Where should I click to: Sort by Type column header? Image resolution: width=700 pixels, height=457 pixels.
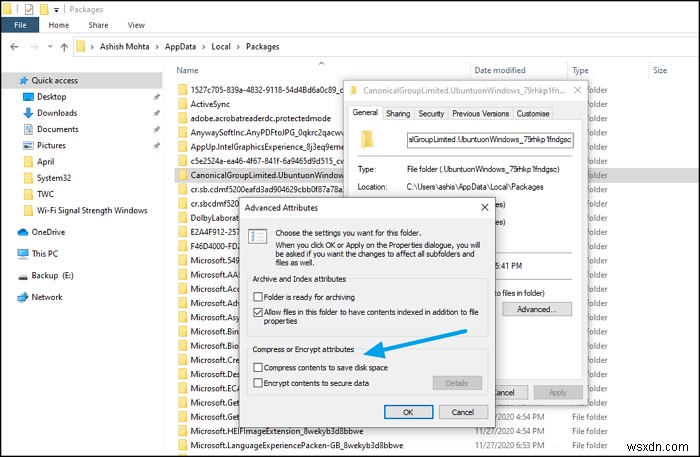click(x=580, y=70)
